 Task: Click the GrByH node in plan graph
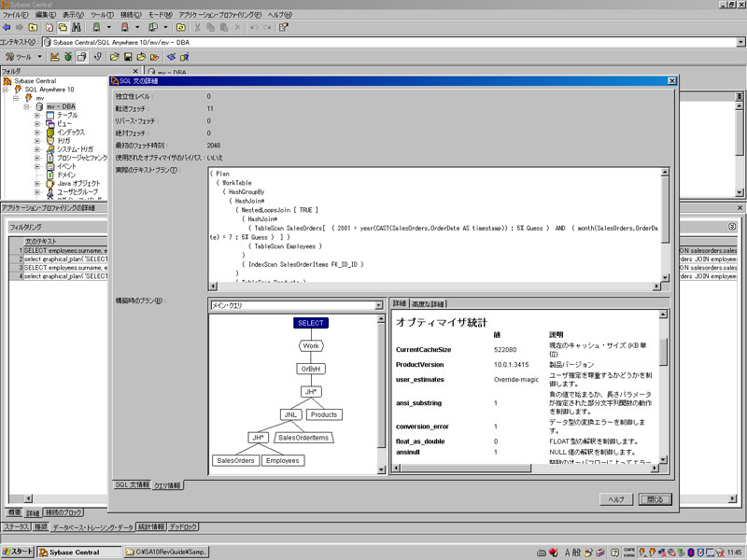click(x=311, y=369)
